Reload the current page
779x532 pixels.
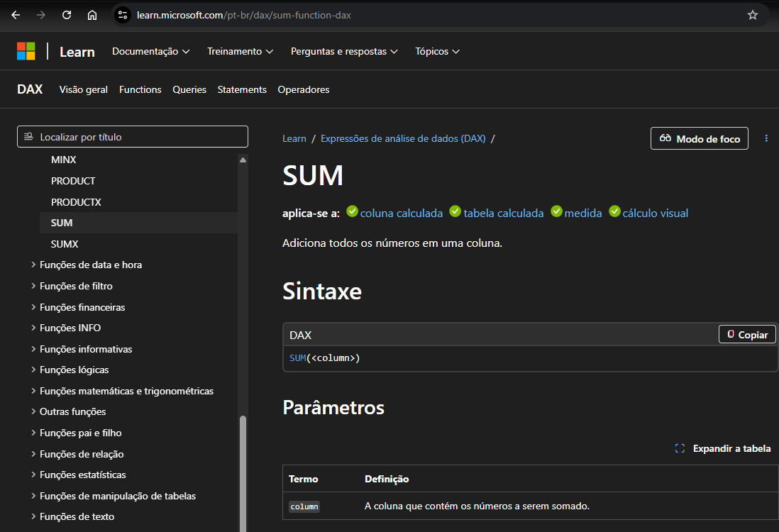67,15
